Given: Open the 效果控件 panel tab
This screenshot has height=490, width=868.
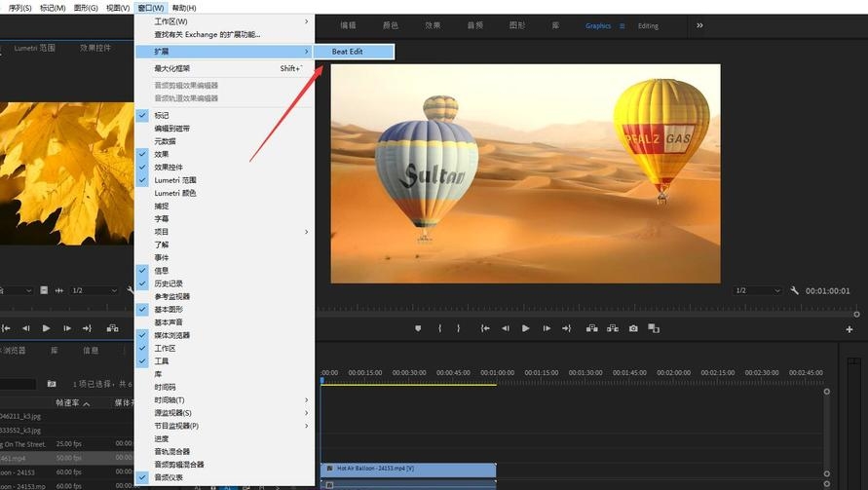Looking at the screenshot, I should (x=95, y=48).
